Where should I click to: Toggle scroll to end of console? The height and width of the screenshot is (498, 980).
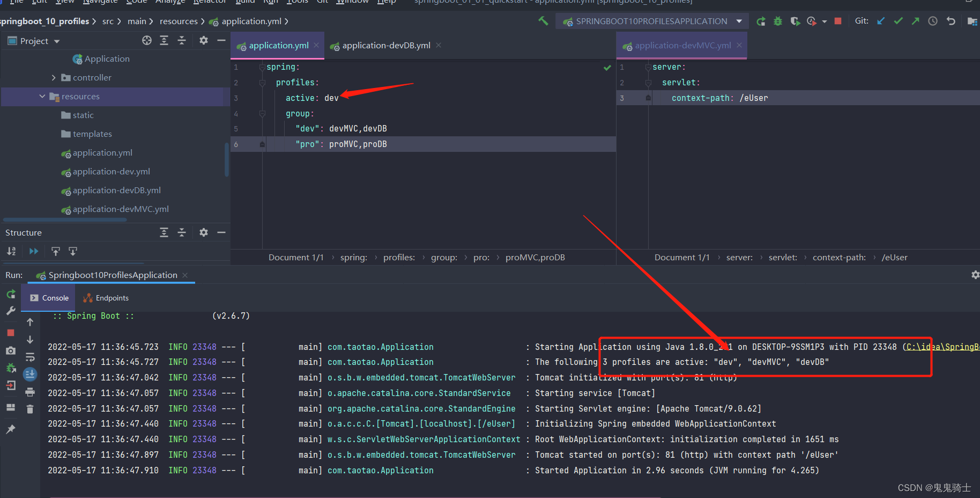click(30, 375)
